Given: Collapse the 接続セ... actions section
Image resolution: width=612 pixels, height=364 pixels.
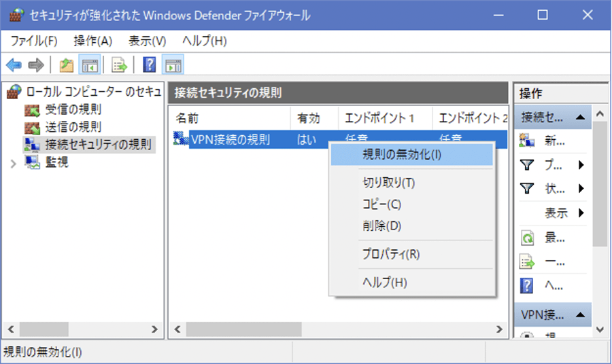Looking at the screenshot, I should (x=581, y=117).
